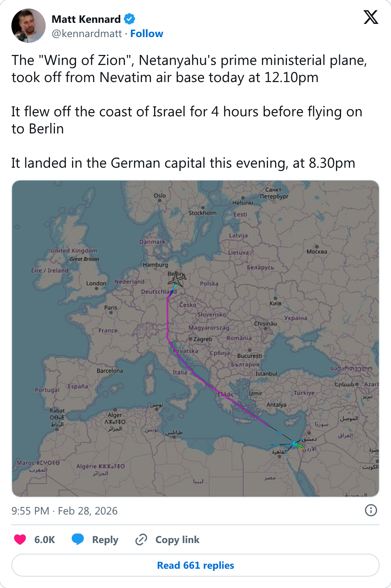Click the reply speech bubble icon
391x588 pixels.
(78, 539)
